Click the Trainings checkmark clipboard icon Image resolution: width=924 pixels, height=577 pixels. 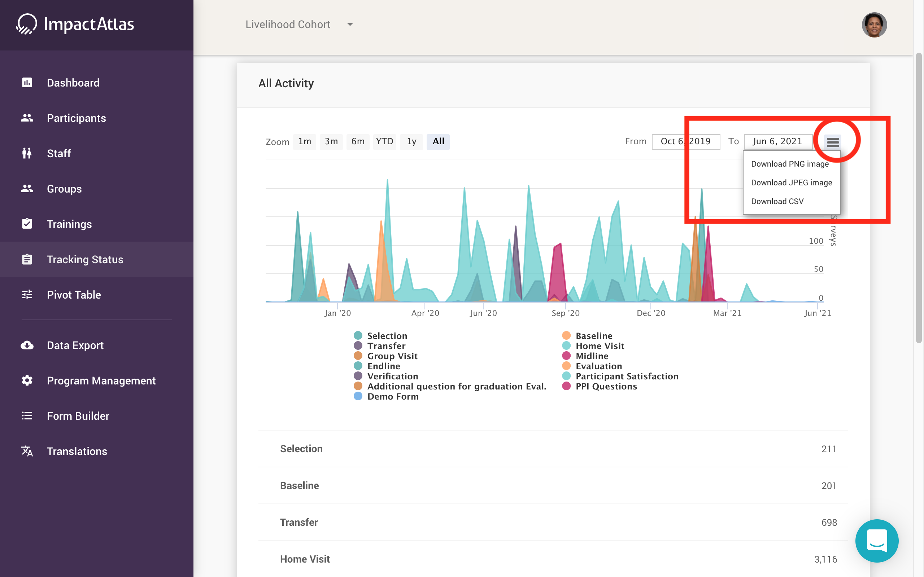tap(27, 224)
